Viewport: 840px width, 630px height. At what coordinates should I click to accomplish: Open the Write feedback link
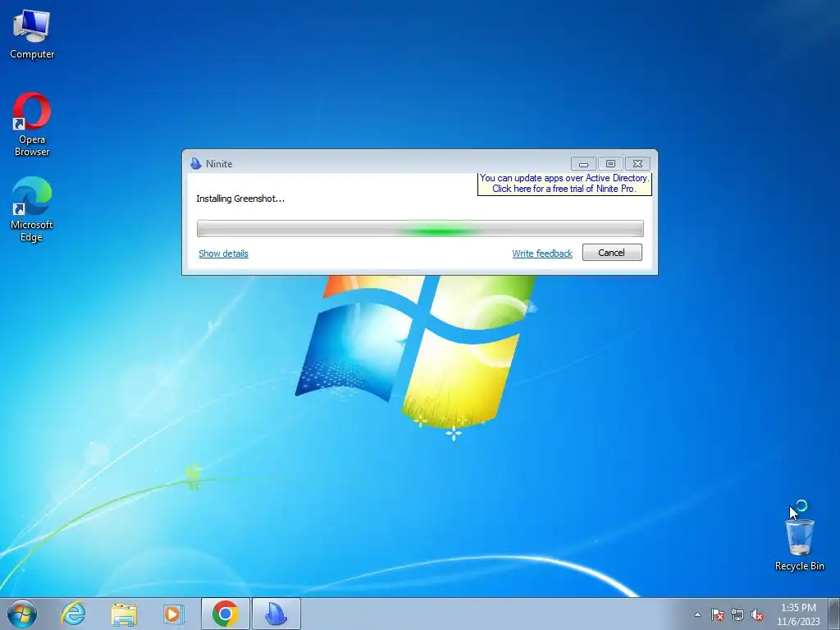tap(542, 253)
